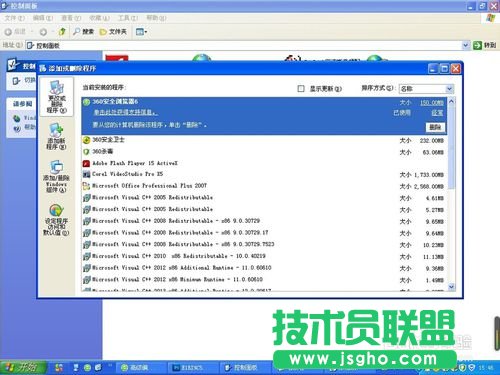Image resolution: width=500 pixels, height=375 pixels.
Task: Click 删除 button for 360安全浏览器6
Action: [x=435, y=127]
